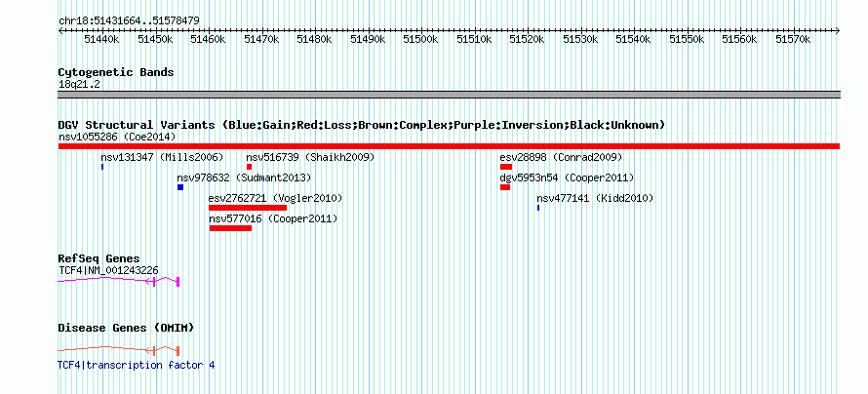Click the 51490k ruler position
Image resolution: width=868 pixels, height=394 pixels.
coord(368,39)
